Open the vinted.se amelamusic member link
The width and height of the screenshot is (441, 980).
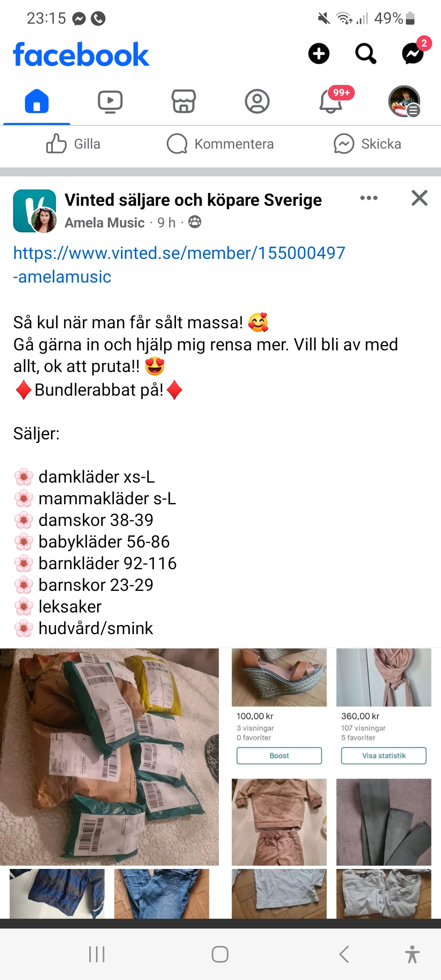pos(179,265)
